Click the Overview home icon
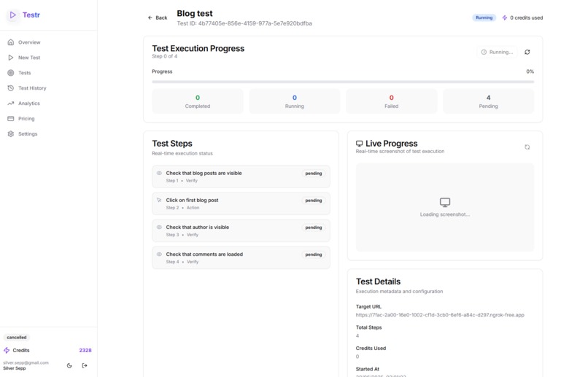 (x=11, y=42)
